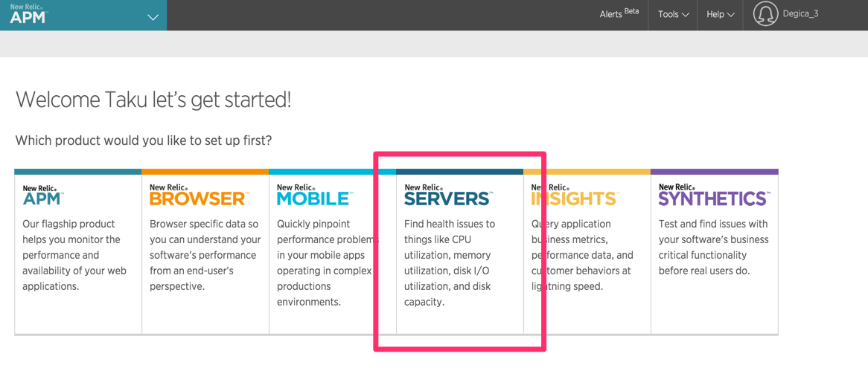Select the New Relic BROWSER product logo
The height and width of the screenshot is (368, 868).
tap(200, 195)
